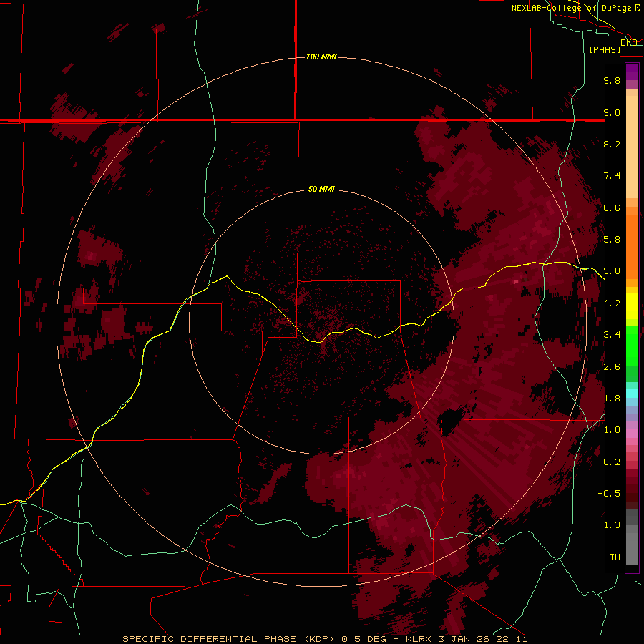Click the -1.3 color scale value
This screenshot has width=644, height=644.
point(609,525)
